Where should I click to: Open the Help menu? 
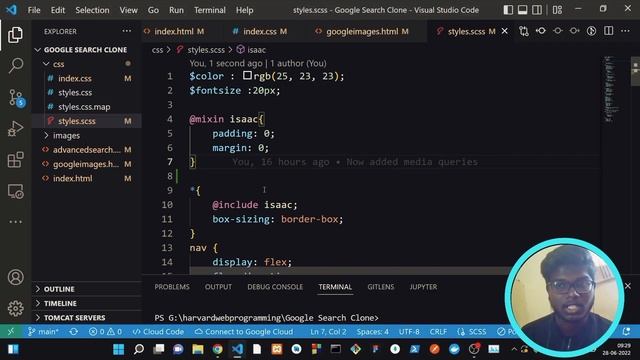pyautogui.click(x=244, y=10)
